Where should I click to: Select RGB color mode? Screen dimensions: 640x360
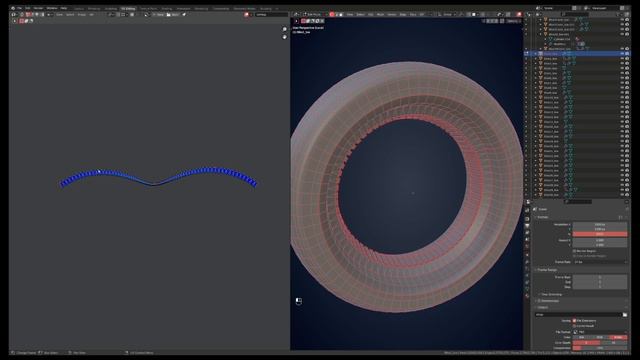click(x=600, y=337)
